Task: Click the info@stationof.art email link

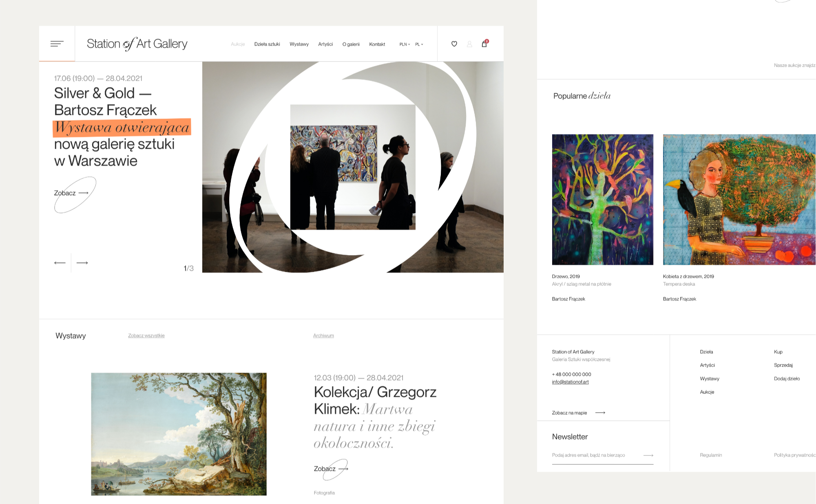Action: click(x=570, y=382)
